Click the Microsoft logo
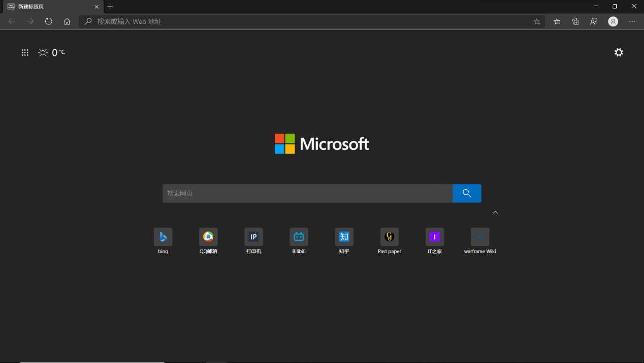Screen dimensions: 644x363 tap(322, 144)
